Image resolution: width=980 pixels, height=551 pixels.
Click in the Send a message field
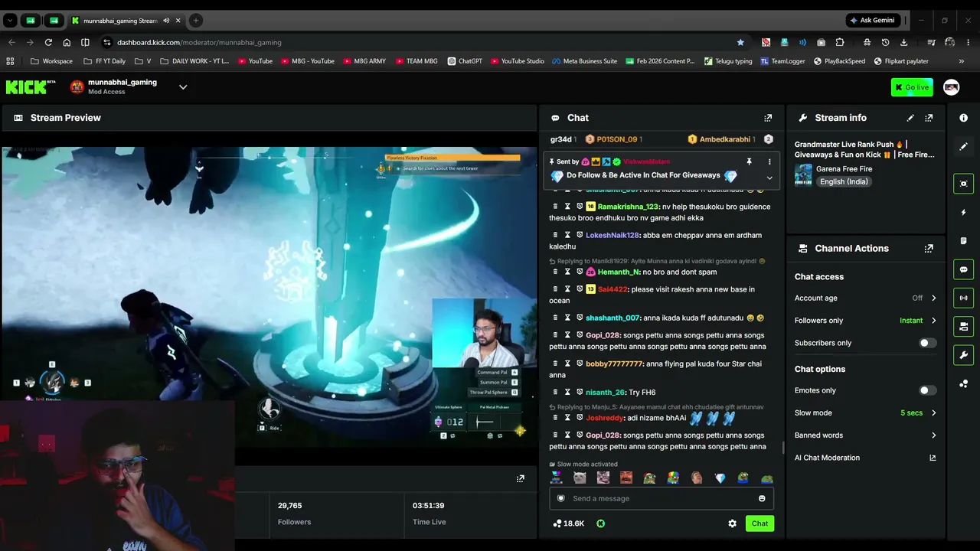coord(661,499)
